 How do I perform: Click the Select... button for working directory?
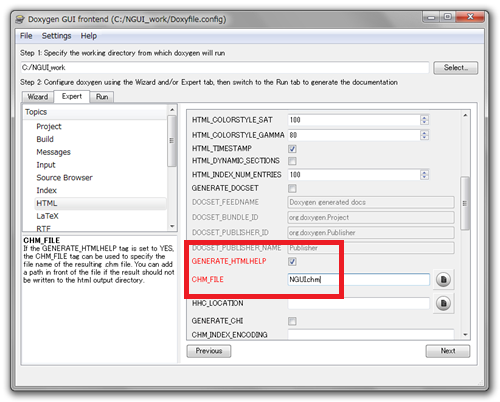[456, 68]
